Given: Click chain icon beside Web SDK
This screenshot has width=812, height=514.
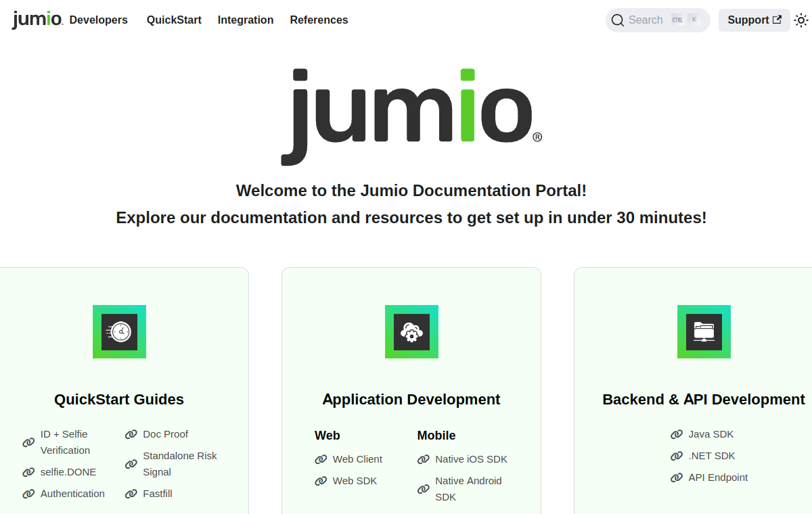Looking at the screenshot, I should (x=321, y=481).
